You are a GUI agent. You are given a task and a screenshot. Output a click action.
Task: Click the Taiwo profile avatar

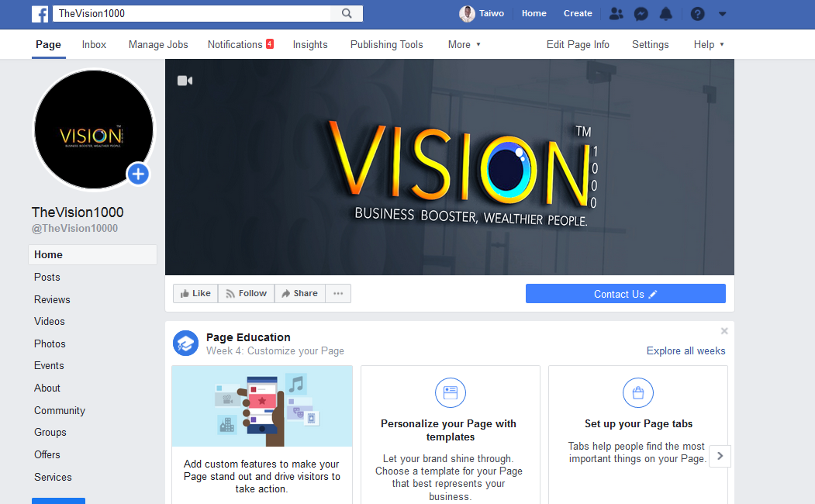click(x=467, y=13)
